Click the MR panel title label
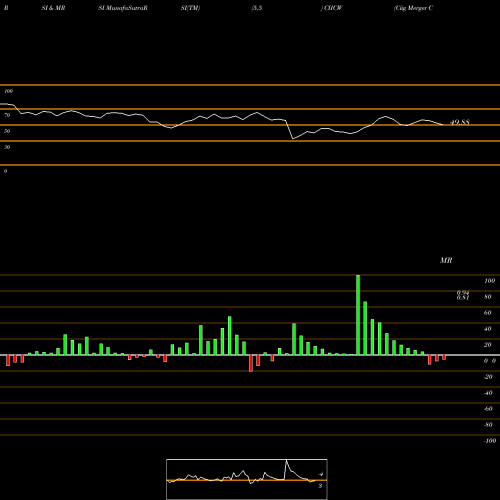 pyautogui.click(x=446, y=260)
